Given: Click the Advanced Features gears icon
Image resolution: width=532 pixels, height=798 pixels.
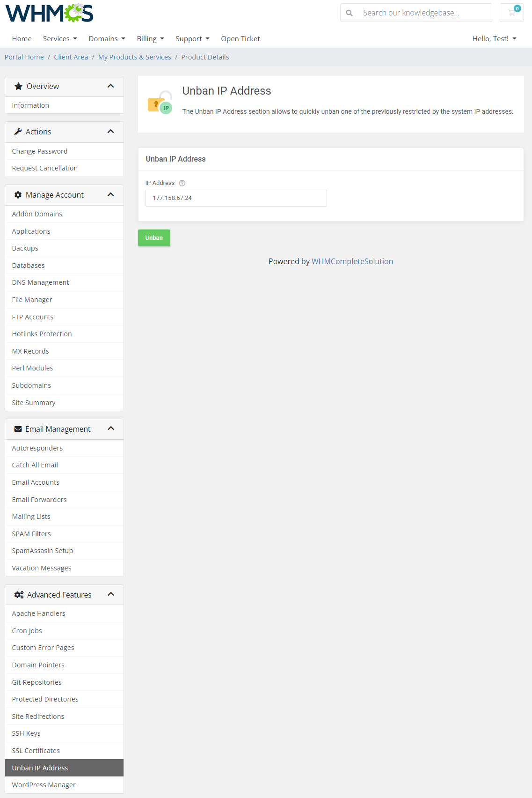Looking at the screenshot, I should coord(19,595).
